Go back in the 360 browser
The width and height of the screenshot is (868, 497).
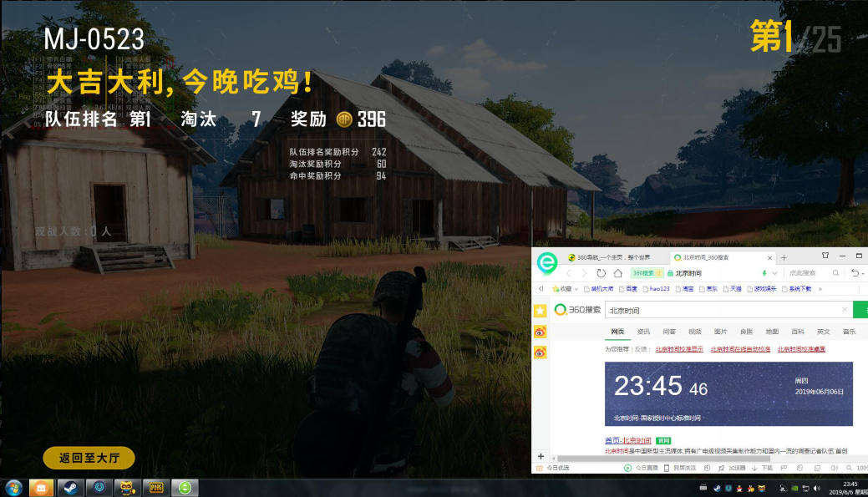coord(569,273)
